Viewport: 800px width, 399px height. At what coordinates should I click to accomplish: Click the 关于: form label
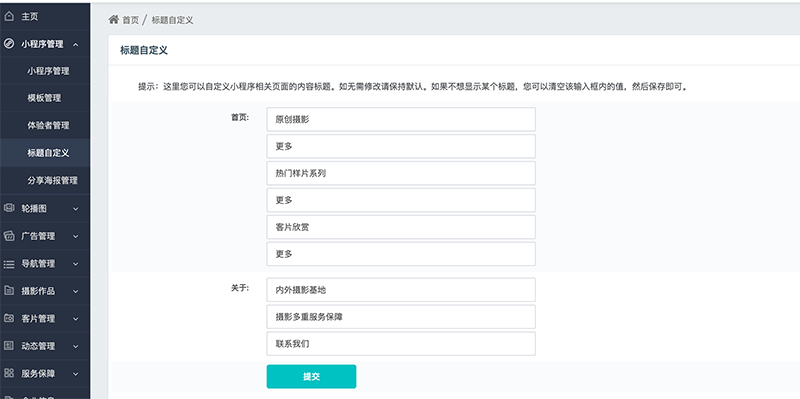coord(240,288)
